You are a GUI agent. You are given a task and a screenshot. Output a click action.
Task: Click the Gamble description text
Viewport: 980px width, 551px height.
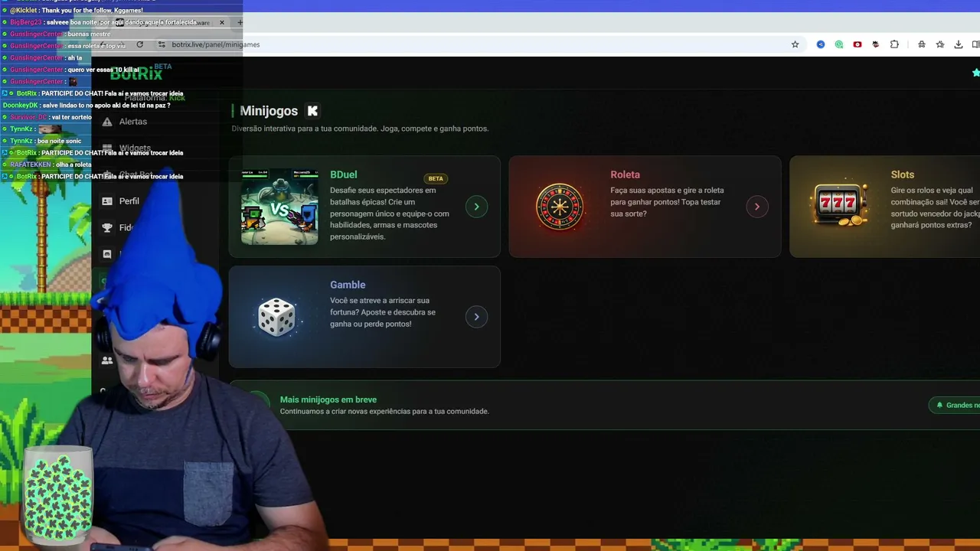coord(383,312)
